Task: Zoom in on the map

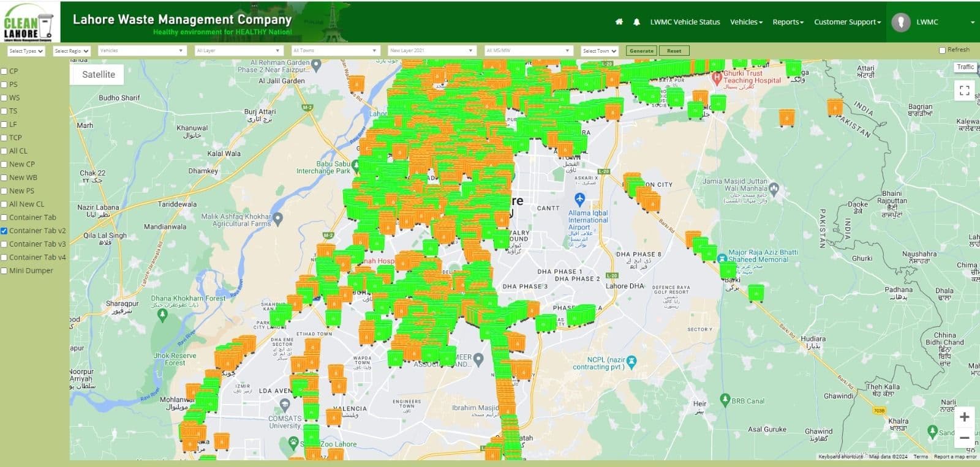Action: coord(964,417)
